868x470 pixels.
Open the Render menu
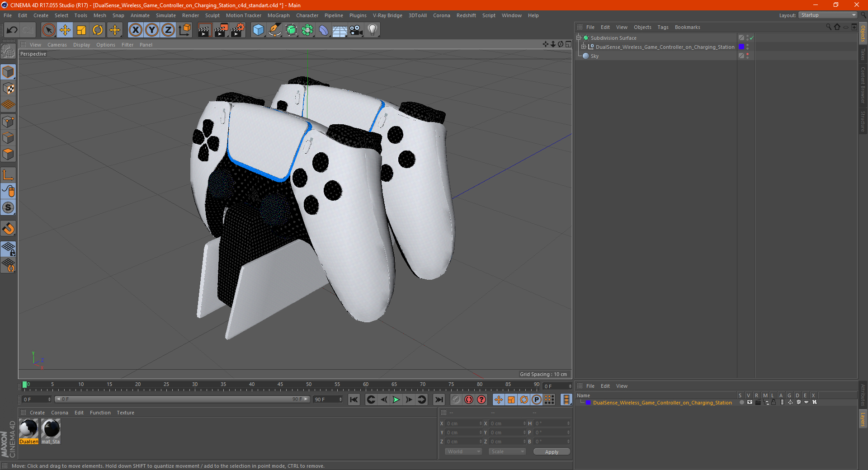(x=190, y=15)
